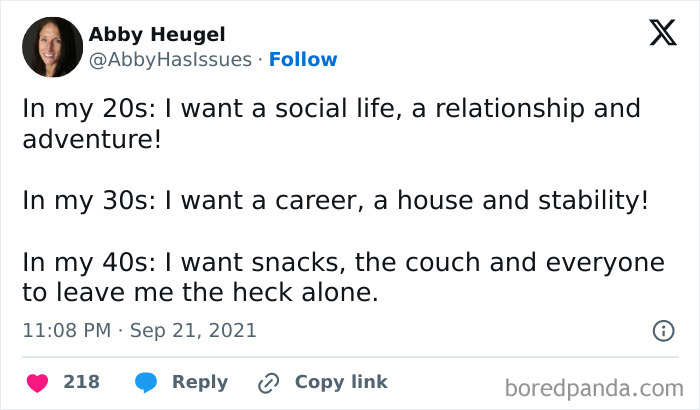The width and height of the screenshot is (700, 410).
Task: Click the word 'adventure!' in the tweet
Action: point(91,138)
